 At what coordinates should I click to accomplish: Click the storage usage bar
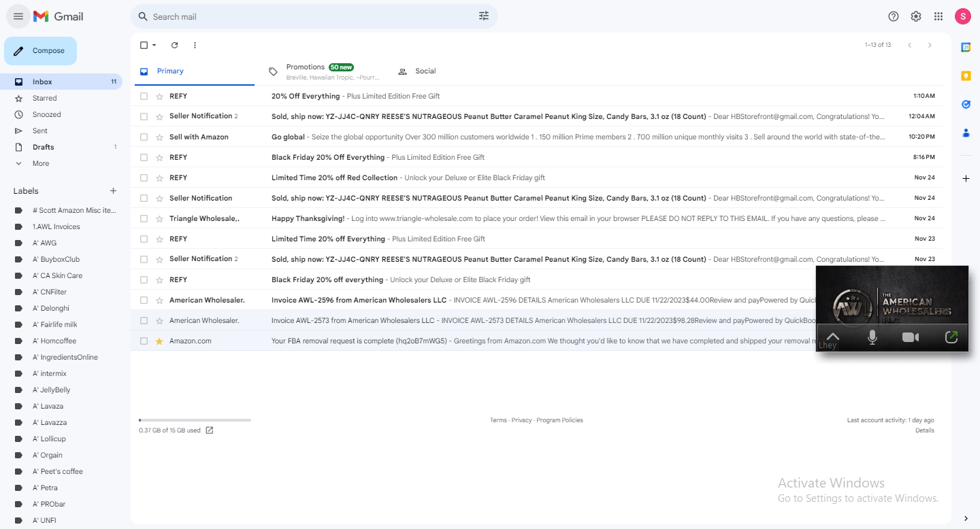pos(195,420)
